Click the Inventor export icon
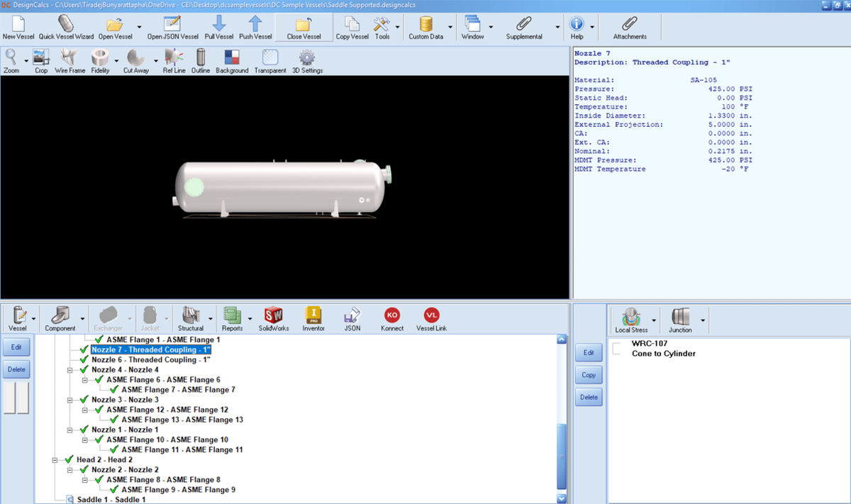851x504 pixels. [313, 319]
